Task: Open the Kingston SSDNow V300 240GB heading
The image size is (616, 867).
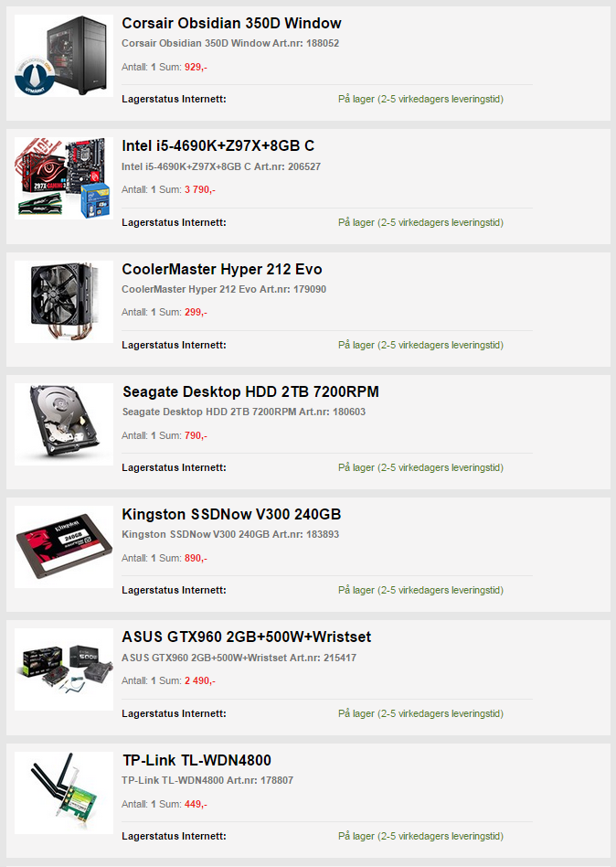Action: click(x=231, y=515)
